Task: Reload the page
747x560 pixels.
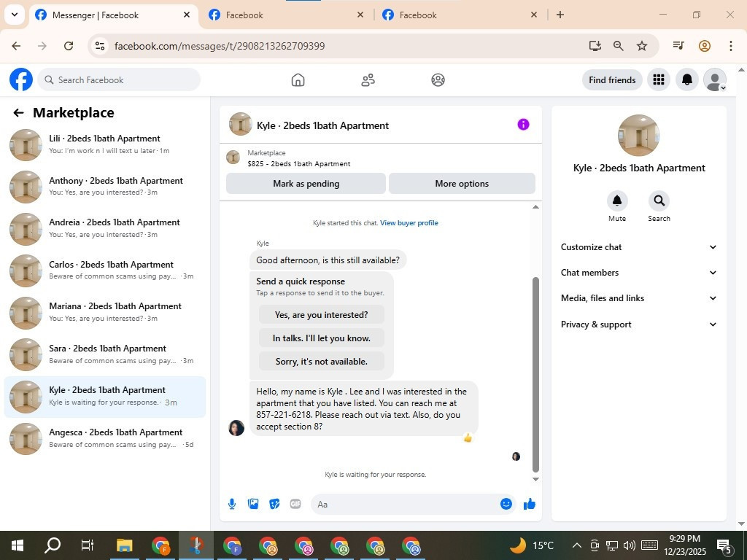Action: [x=69, y=46]
